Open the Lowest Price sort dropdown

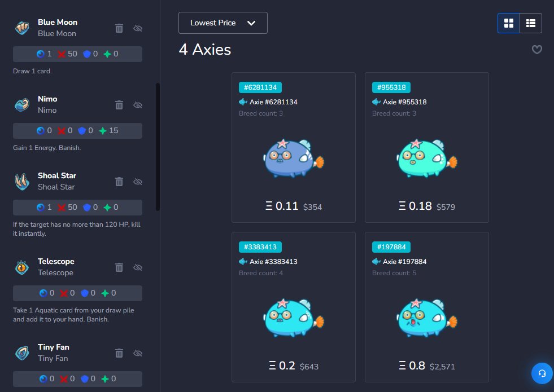pyautogui.click(x=223, y=23)
